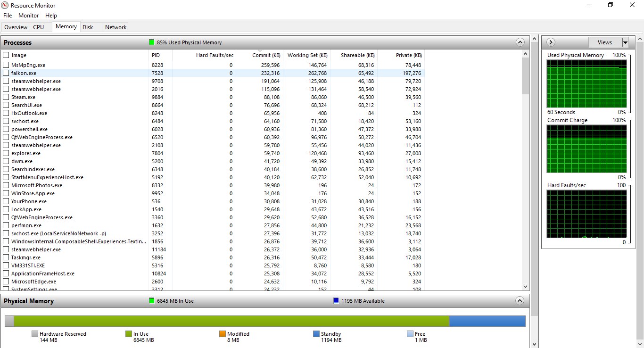
Task: Select the Microsoft.Photos.exe row
Action: pos(213,185)
